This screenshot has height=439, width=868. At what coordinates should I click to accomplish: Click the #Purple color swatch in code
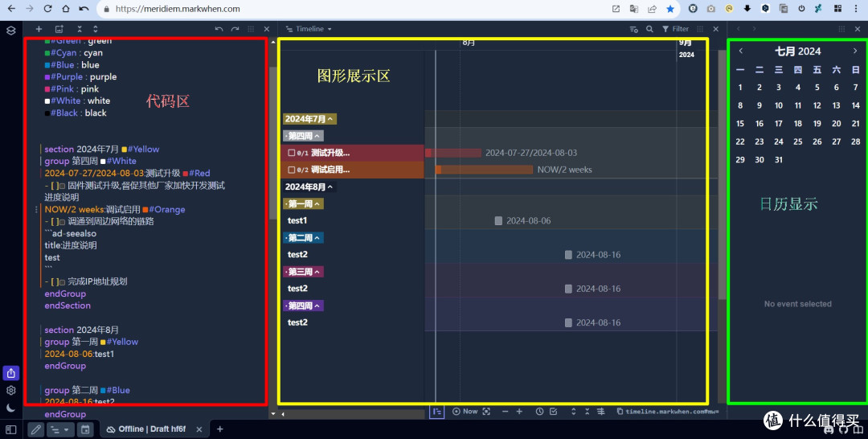(47, 77)
